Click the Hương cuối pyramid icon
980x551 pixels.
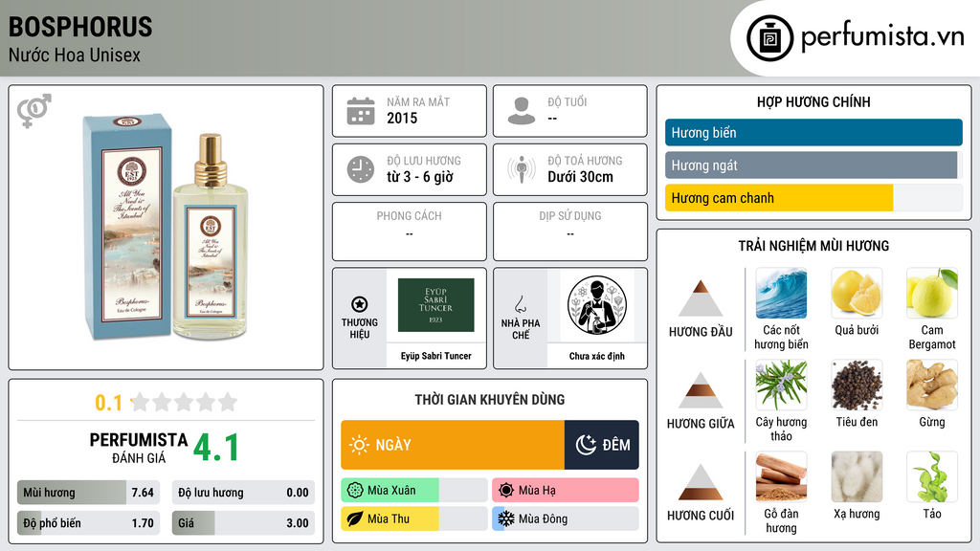[x=701, y=482]
